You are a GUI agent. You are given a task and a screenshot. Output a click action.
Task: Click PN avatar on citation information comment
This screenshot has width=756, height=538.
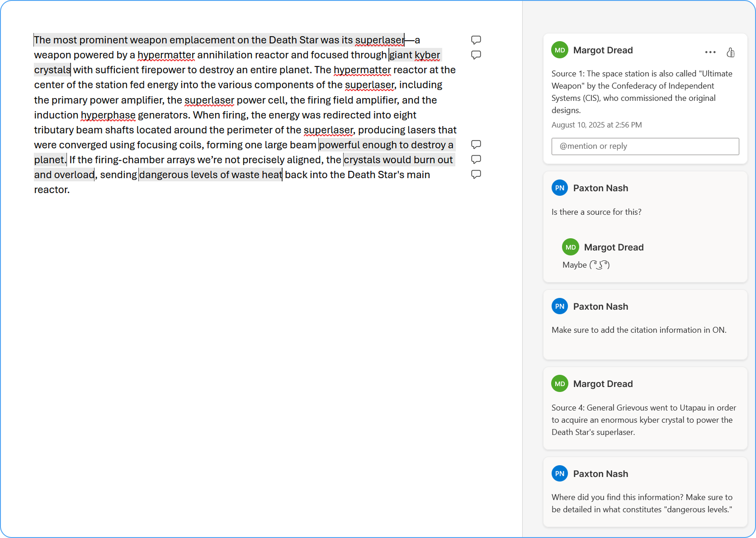pyautogui.click(x=560, y=307)
